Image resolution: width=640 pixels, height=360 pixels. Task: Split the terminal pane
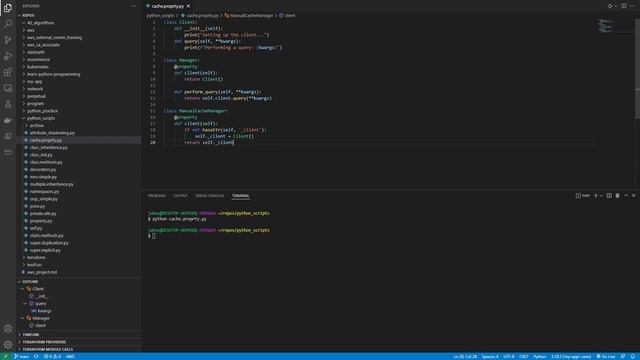click(609, 196)
